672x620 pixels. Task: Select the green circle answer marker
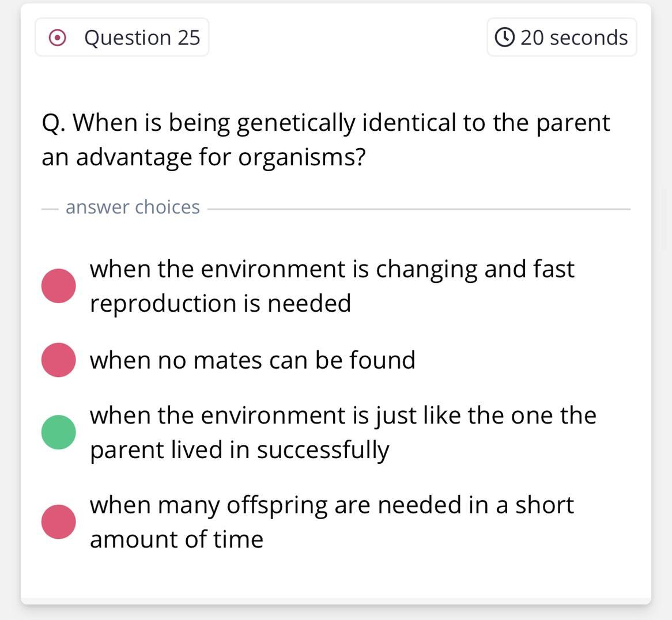tap(59, 432)
